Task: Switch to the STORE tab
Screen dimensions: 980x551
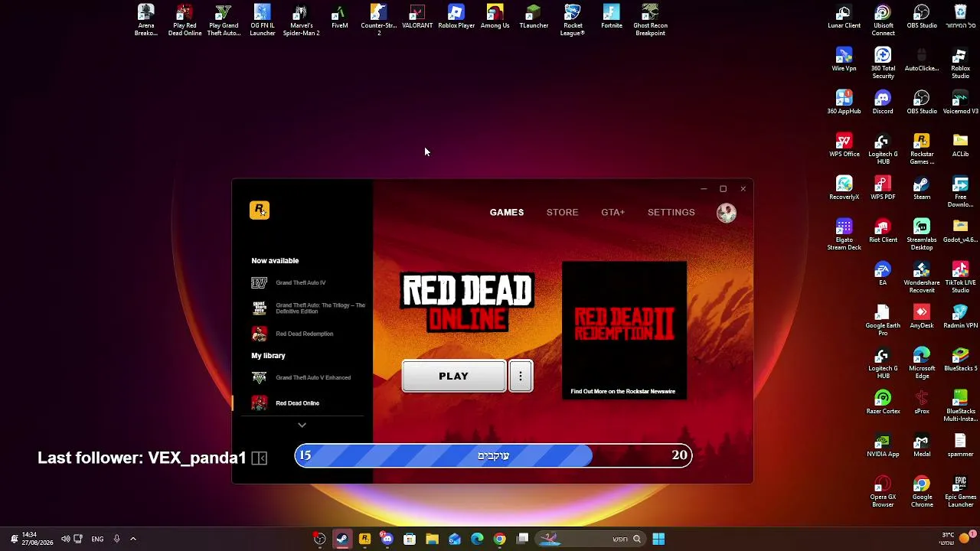Action: [562, 212]
